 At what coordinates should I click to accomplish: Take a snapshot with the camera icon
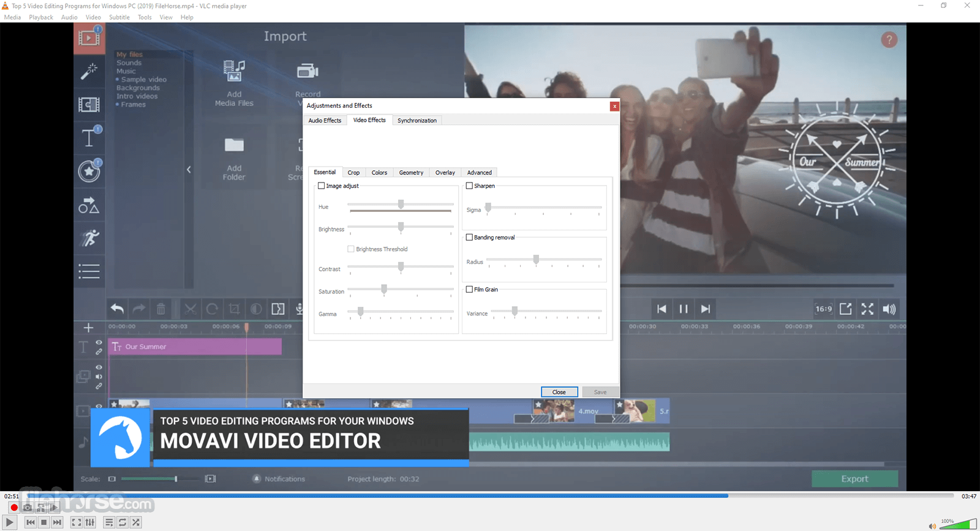[28, 508]
